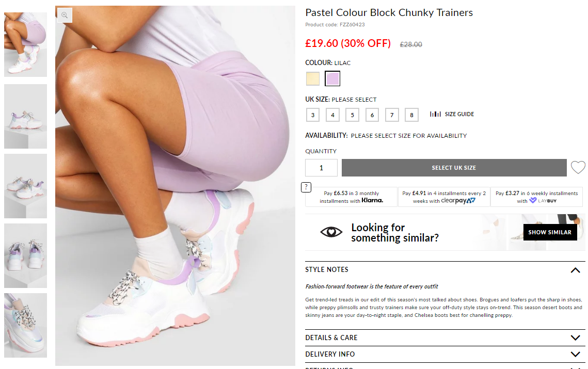Collapse the Style Notes section
The height and width of the screenshot is (369, 588).
(575, 270)
